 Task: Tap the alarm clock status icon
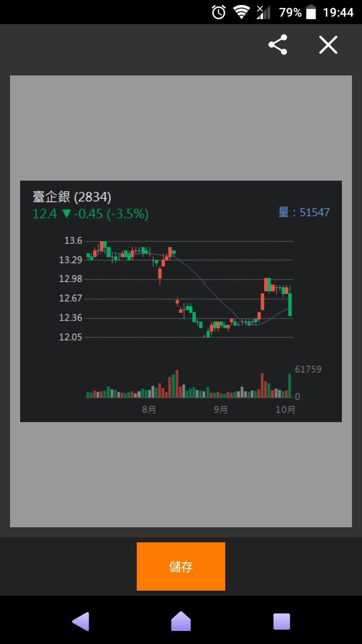click(219, 12)
